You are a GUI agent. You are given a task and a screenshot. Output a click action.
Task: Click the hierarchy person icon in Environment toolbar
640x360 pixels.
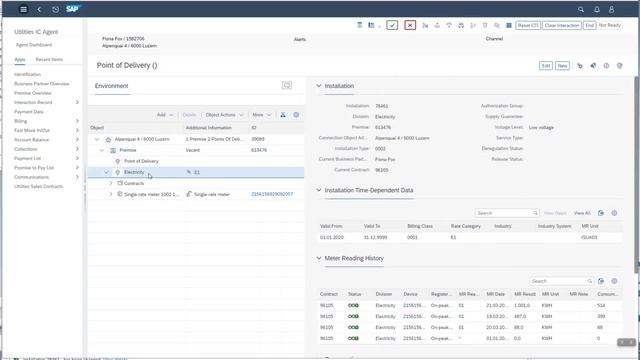pos(283,115)
